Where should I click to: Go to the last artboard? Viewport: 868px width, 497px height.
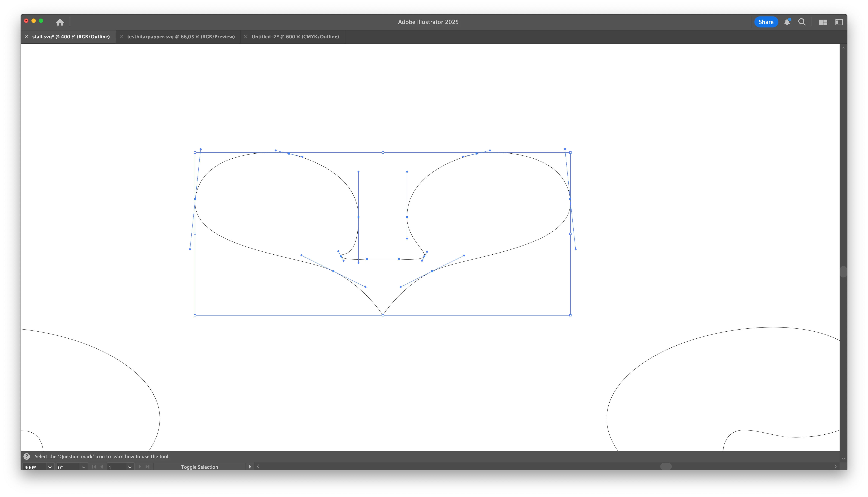(147, 467)
